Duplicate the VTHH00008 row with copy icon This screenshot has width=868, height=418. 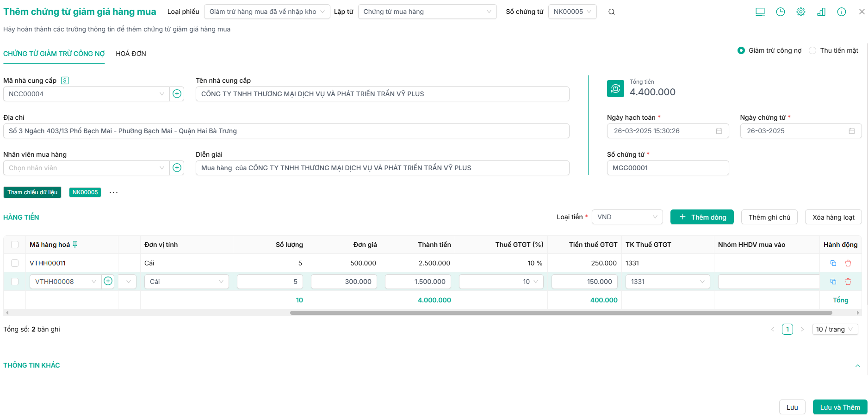pyautogui.click(x=833, y=282)
